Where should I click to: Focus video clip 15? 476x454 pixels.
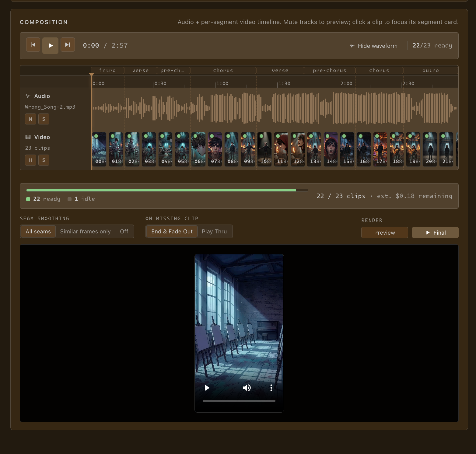point(347,149)
